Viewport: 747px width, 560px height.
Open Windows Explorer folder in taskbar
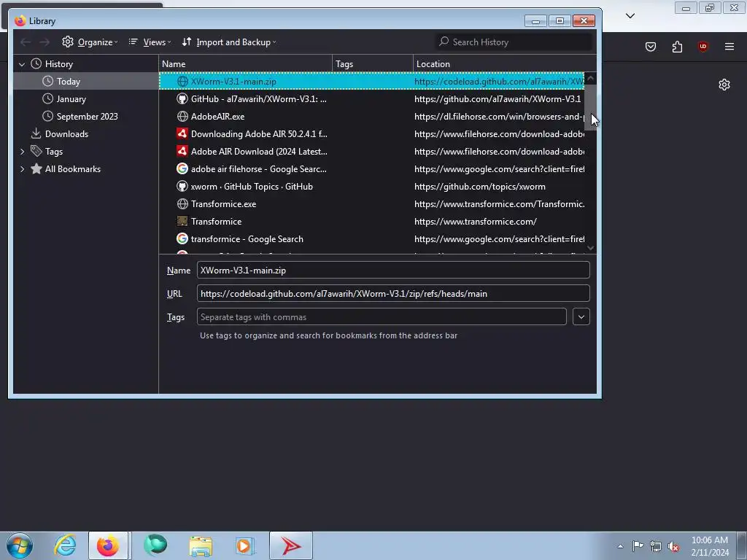(x=201, y=545)
